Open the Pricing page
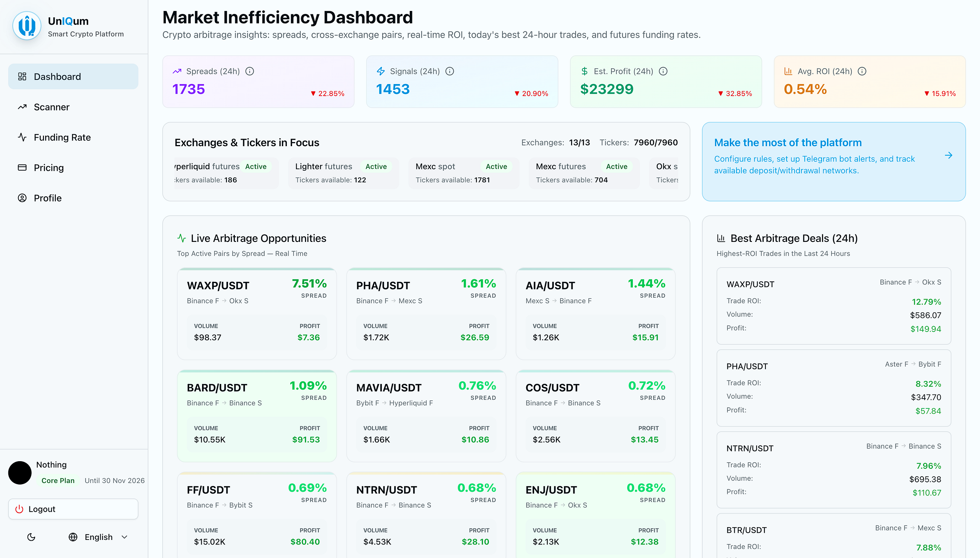980x558 pixels. coord(73,168)
